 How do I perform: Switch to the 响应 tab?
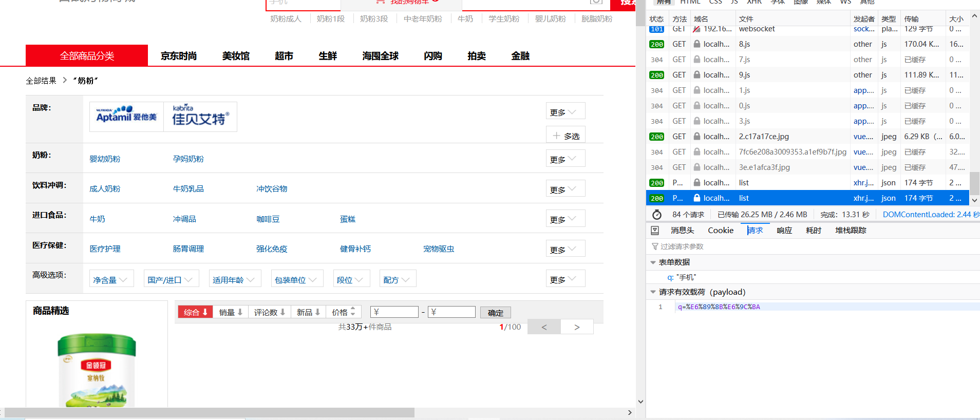tap(784, 231)
